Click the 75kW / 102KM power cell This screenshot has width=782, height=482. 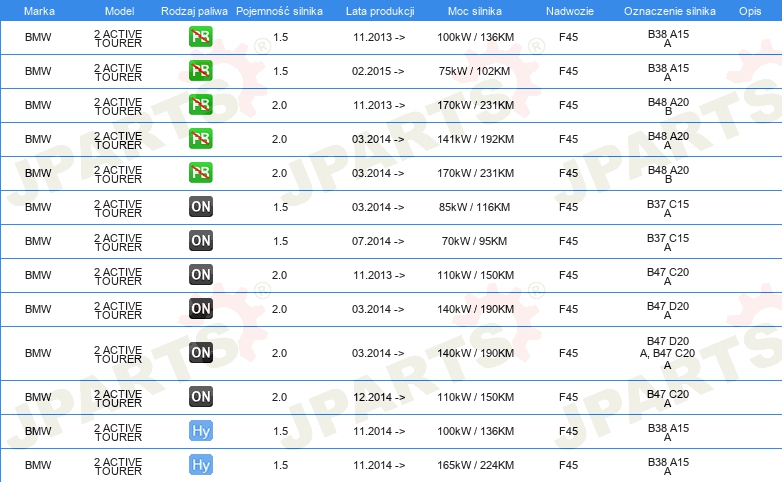click(474, 71)
